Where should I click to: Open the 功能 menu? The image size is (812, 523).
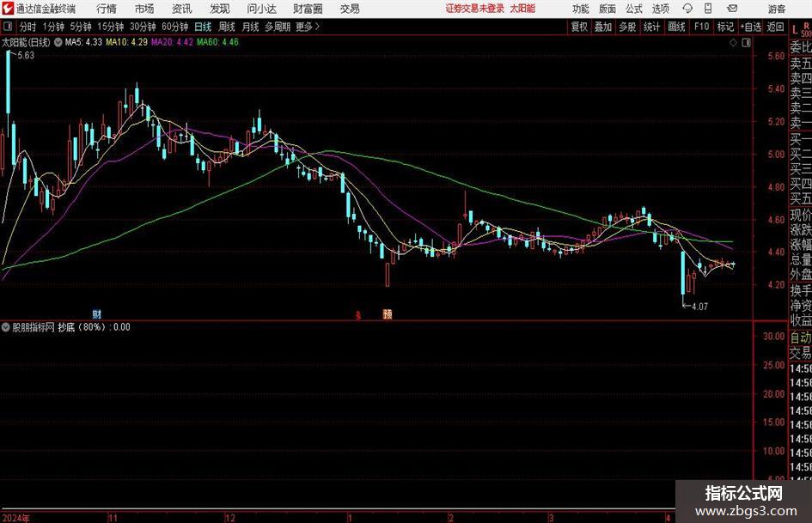[581, 9]
